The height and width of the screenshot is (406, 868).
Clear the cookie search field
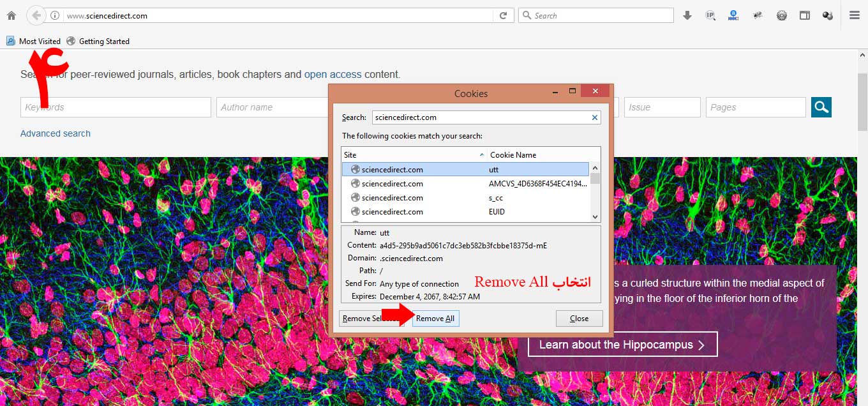pos(595,117)
